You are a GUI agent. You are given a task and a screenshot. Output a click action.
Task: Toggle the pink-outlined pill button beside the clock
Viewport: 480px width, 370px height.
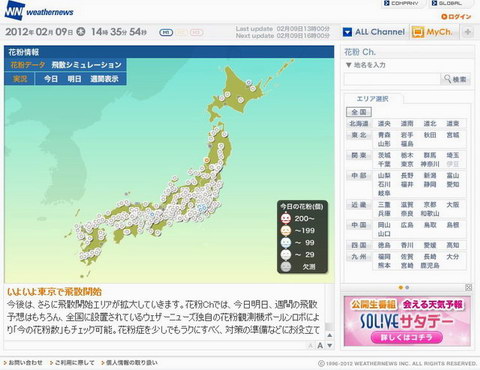[x=196, y=32]
